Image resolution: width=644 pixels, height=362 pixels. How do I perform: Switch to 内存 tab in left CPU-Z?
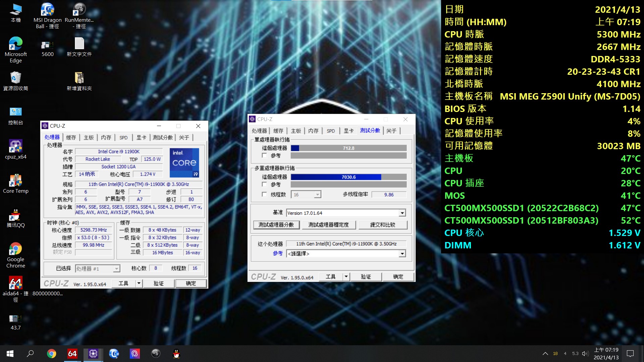tap(106, 137)
